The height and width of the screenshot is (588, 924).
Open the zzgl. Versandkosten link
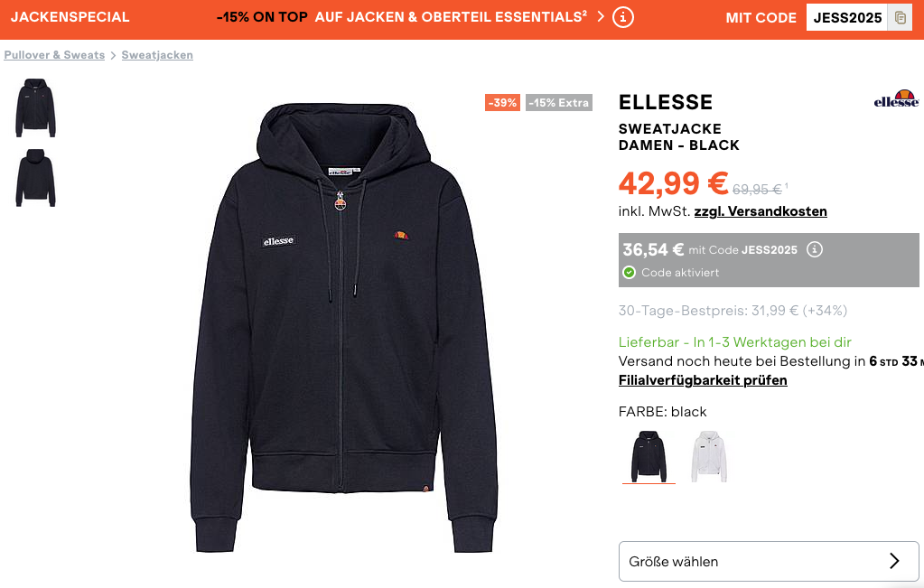[761, 211]
